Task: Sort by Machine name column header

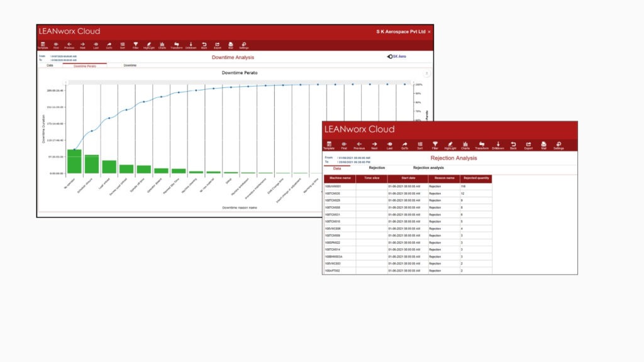Action: [x=340, y=178]
